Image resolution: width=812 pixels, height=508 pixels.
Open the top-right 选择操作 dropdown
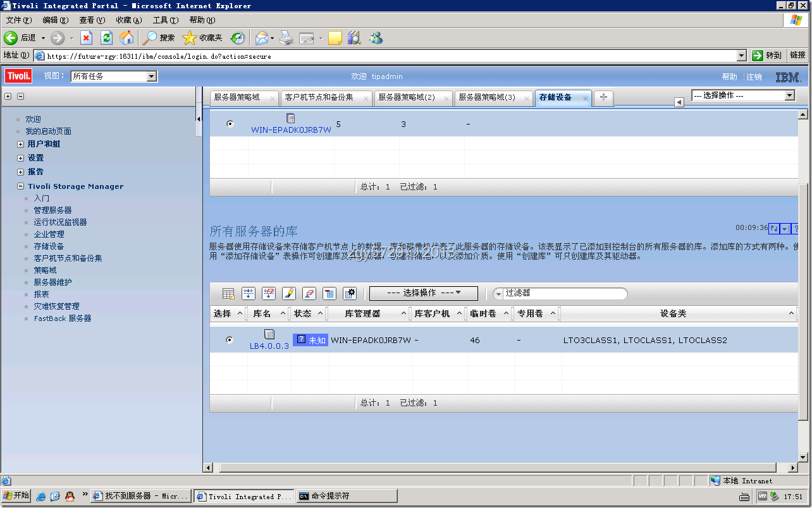tap(743, 95)
